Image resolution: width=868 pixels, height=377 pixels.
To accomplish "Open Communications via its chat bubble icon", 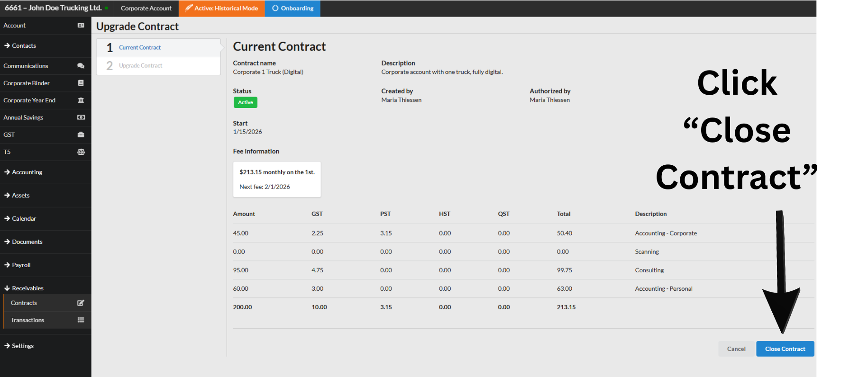I will (x=81, y=66).
